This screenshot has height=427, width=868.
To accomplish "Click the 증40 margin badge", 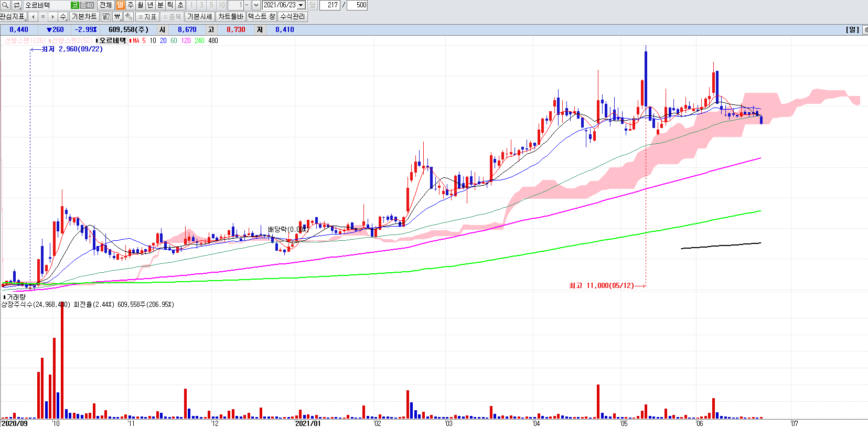I will coord(87,5).
